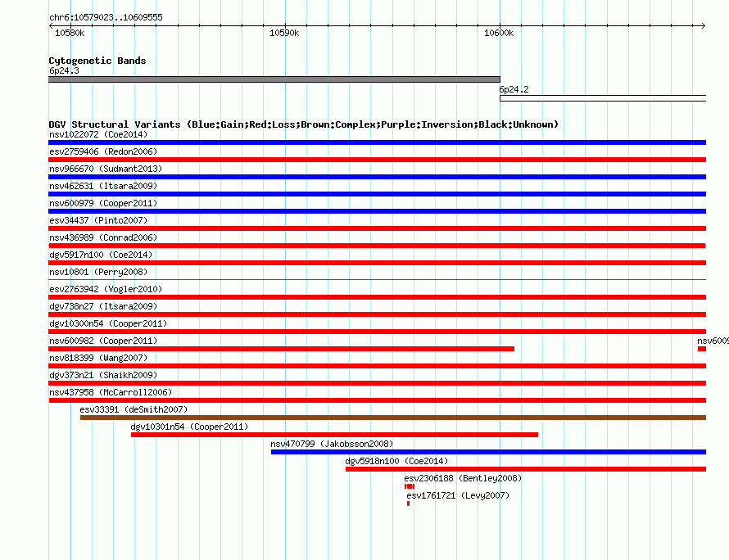
Task: Click the red bar under esv34437
Action: [377, 228]
